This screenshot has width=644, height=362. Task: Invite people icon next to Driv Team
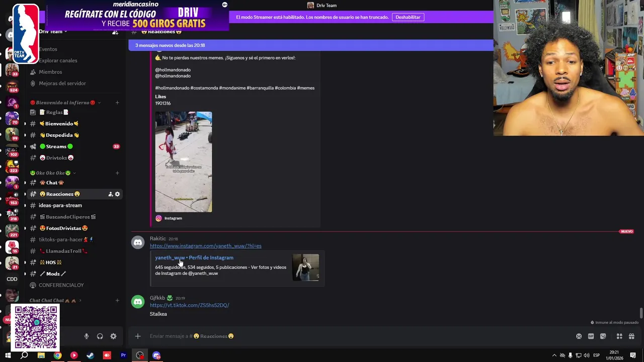[x=115, y=32]
